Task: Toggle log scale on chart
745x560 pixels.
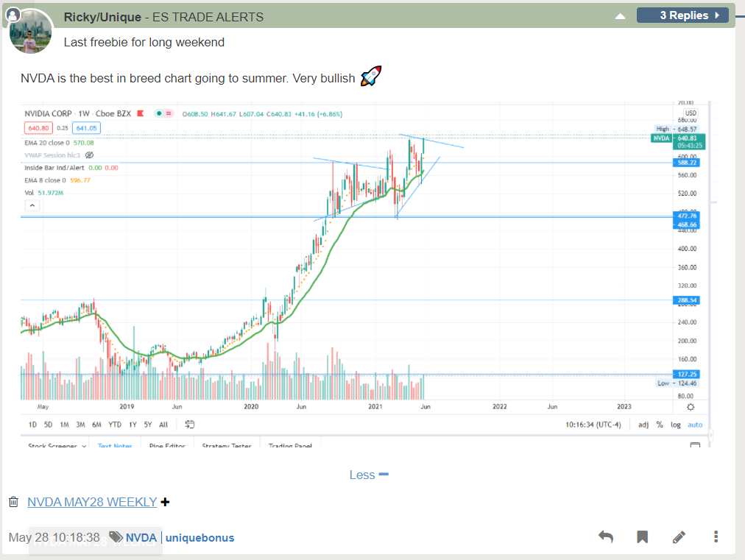Action: (675, 425)
